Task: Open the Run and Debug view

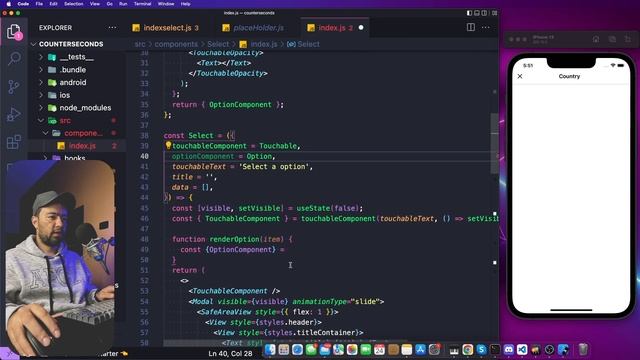Action: click(x=14, y=115)
